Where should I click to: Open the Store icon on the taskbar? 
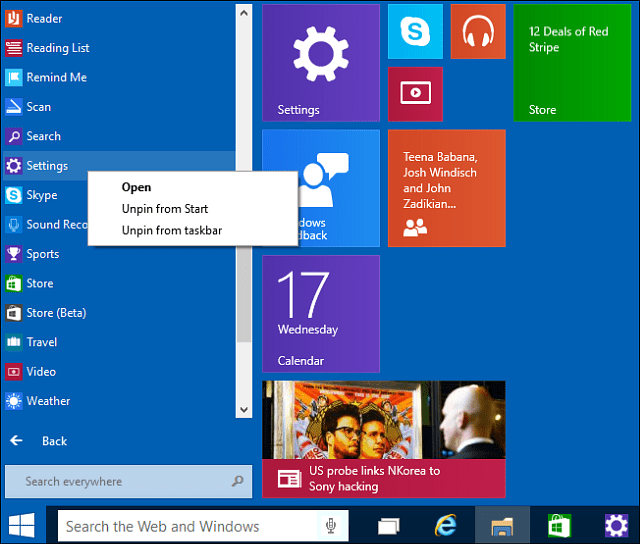tap(560, 526)
